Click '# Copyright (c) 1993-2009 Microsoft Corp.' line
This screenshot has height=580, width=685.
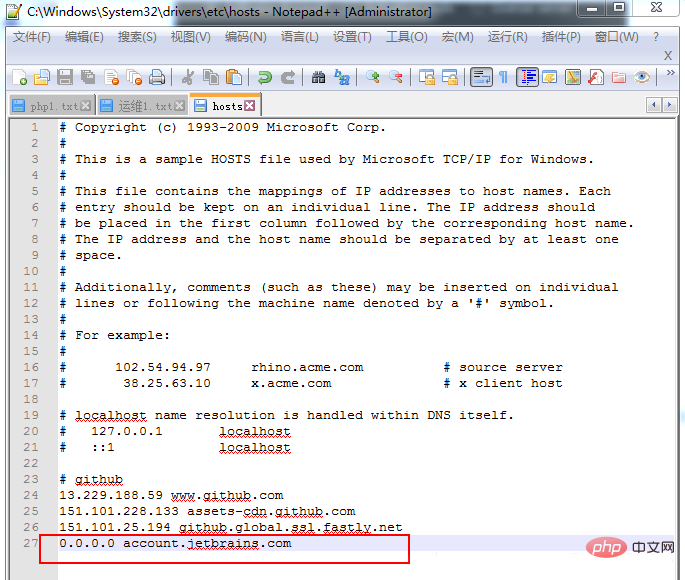223,128
